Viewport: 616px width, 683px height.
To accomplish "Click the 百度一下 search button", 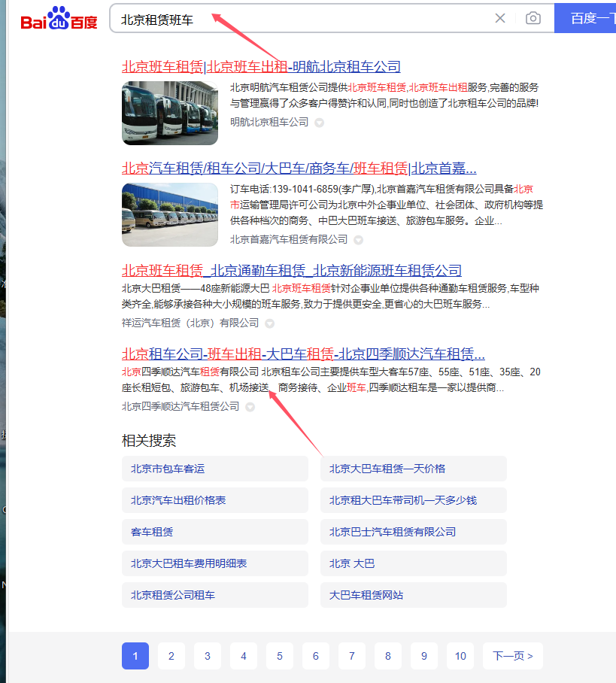I will point(585,18).
